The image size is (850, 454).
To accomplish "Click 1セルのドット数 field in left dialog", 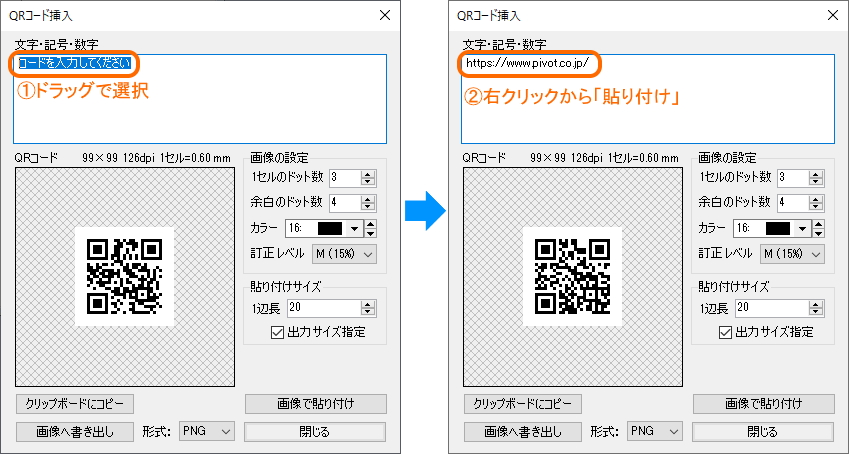I will [345, 177].
